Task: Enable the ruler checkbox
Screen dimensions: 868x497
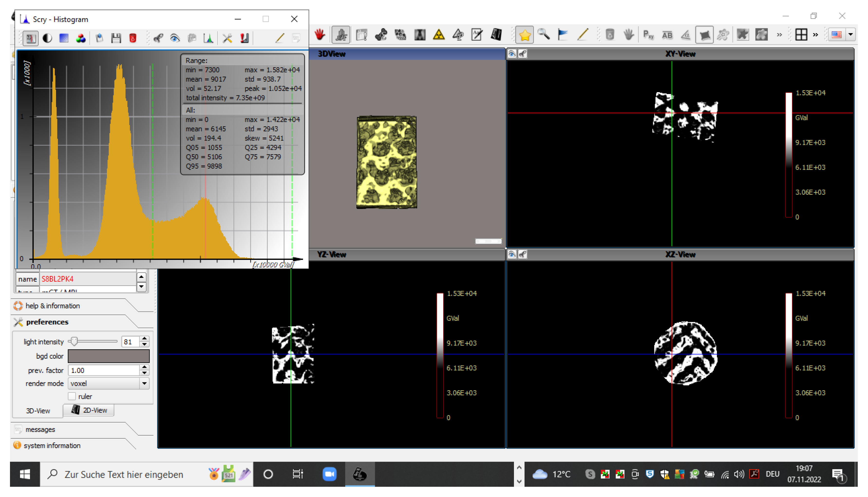Action: (x=72, y=396)
